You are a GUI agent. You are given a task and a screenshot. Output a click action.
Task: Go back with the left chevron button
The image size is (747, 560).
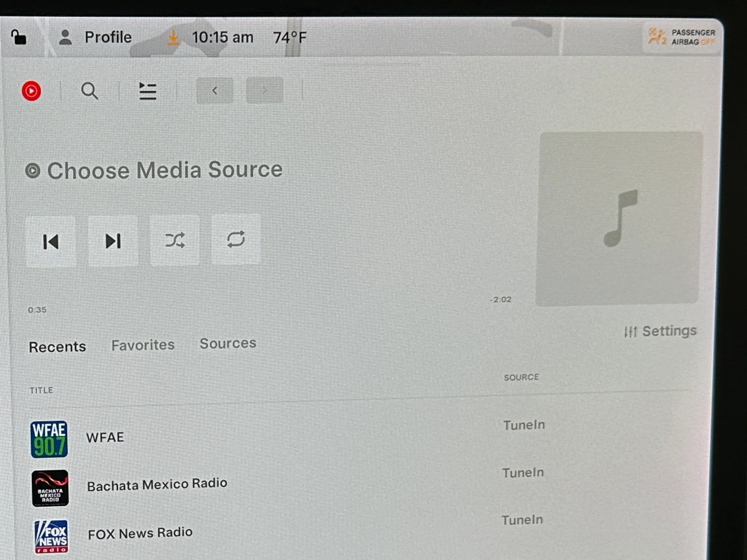tap(215, 90)
